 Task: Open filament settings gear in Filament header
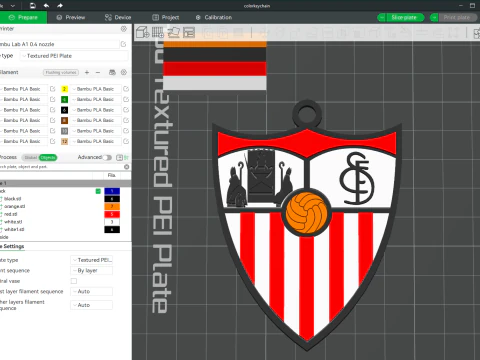pyautogui.click(x=124, y=72)
